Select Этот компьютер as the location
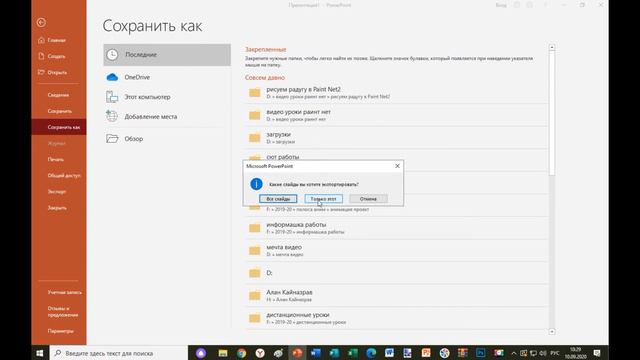Viewport: 640px width, 360px height. tap(167, 97)
